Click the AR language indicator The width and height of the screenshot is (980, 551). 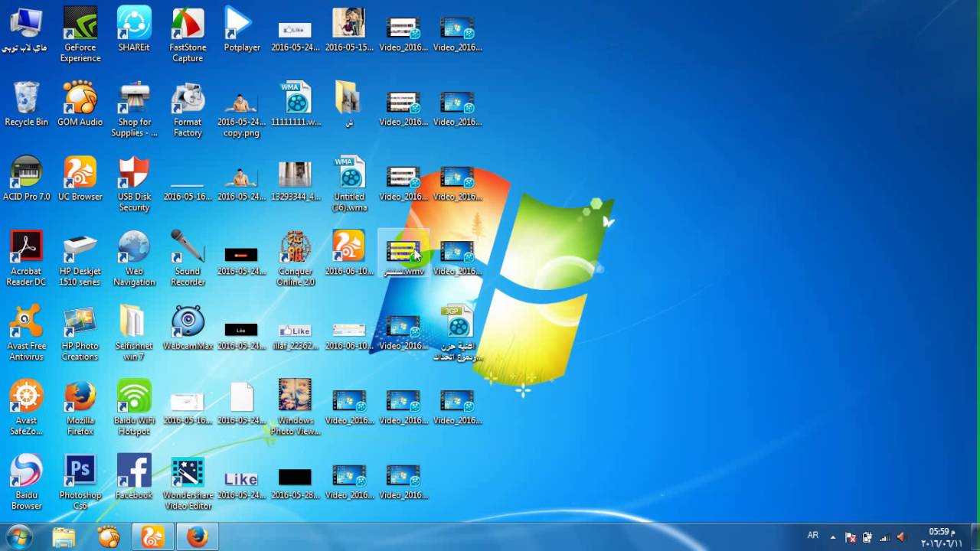pyautogui.click(x=813, y=536)
